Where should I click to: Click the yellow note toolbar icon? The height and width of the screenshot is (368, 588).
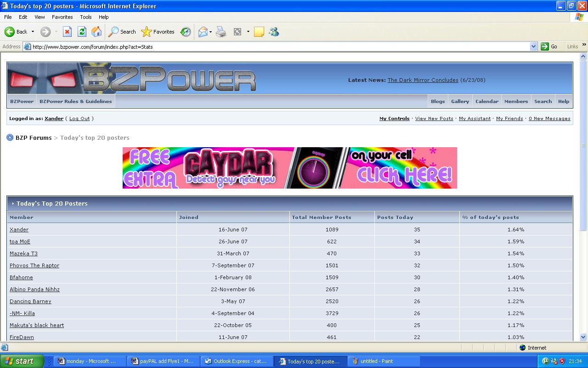click(x=259, y=32)
